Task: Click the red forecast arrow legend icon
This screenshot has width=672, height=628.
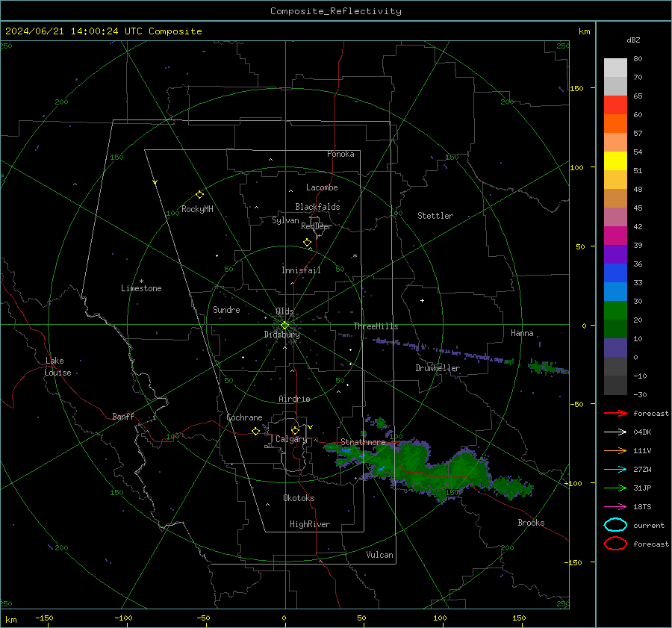Action: click(x=615, y=413)
